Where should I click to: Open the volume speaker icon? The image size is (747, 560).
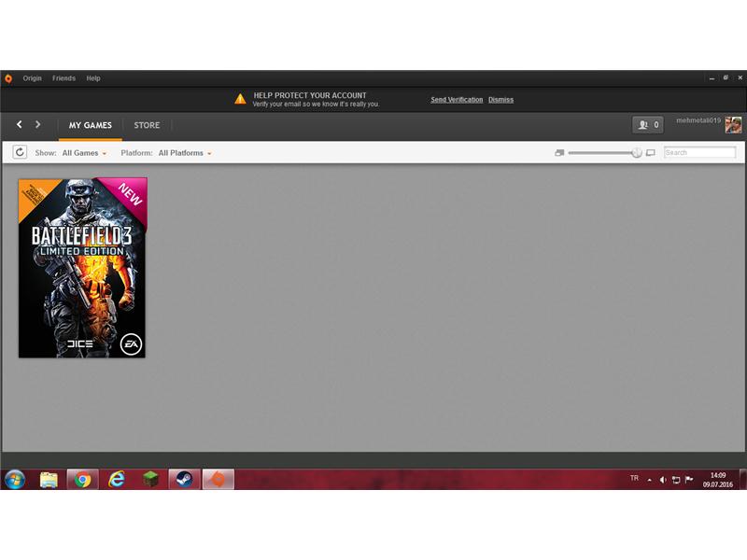[x=663, y=480]
